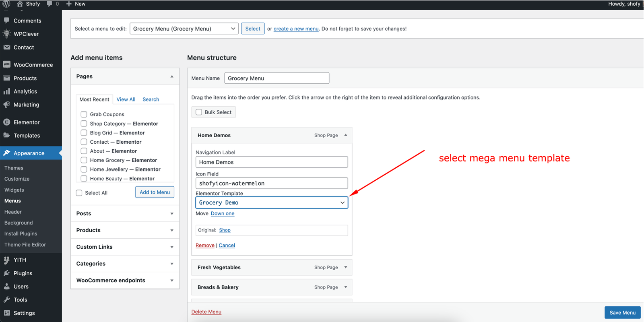Viewport: 644px width, 322px height.
Task: Open Customize under Appearance
Action: click(x=17, y=179)
